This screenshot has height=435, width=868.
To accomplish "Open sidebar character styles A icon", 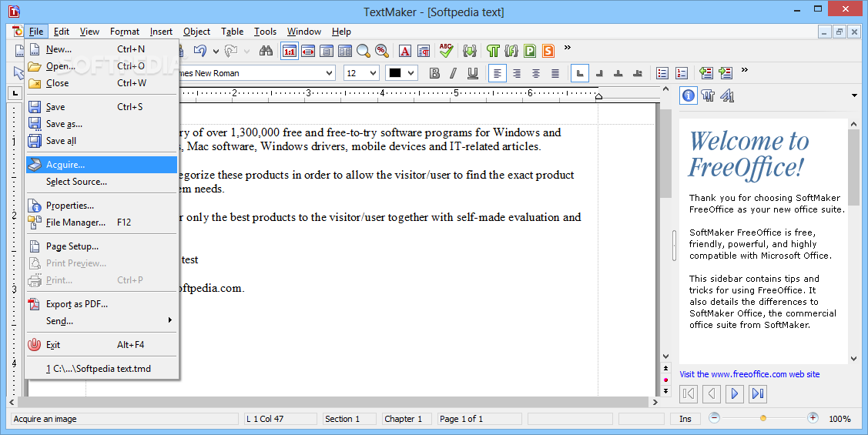I will pos(727,95).
